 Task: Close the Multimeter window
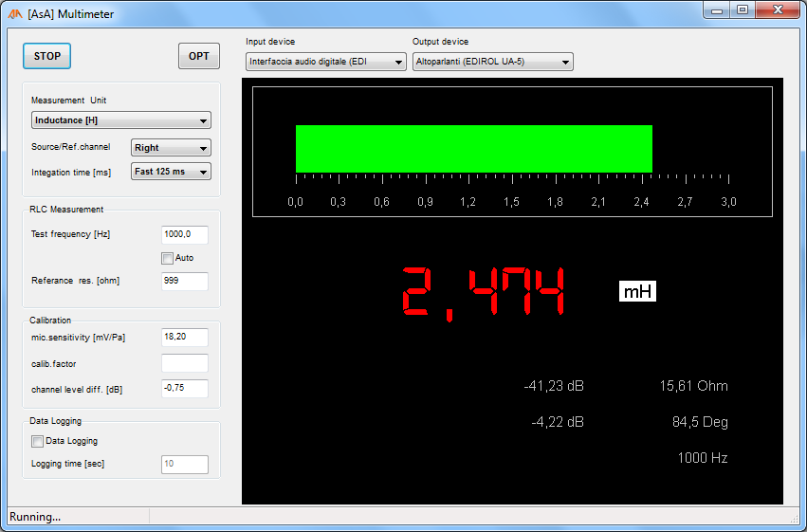[779, 9]
